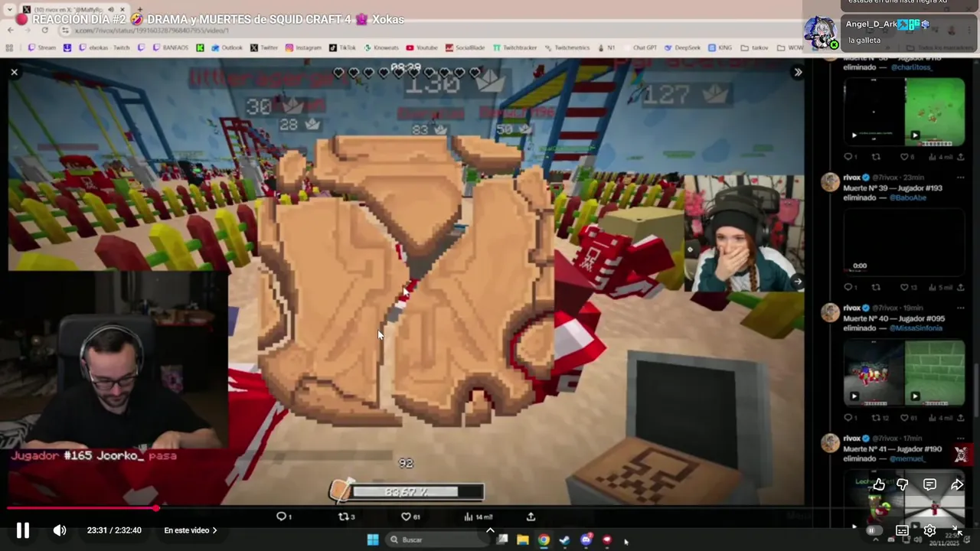Close the tweet media viewer with X
The height and width of the screenshot is (551, 980).
coord(14,73)
